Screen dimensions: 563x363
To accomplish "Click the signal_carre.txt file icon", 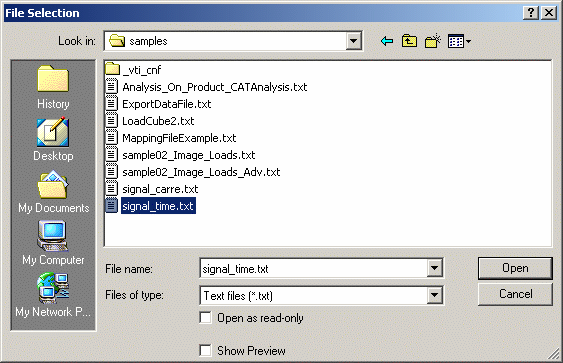I will [x=112, y=189].
